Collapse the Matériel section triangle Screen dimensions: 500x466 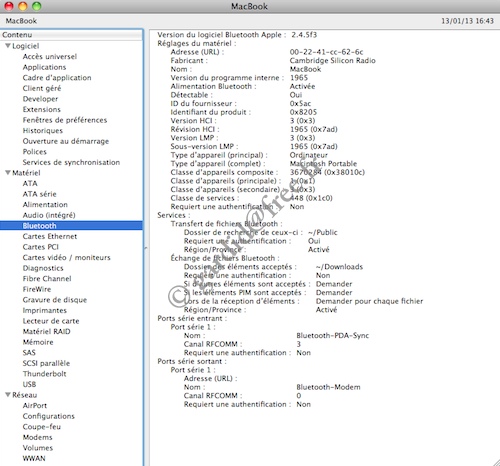(x=7, y=172)
